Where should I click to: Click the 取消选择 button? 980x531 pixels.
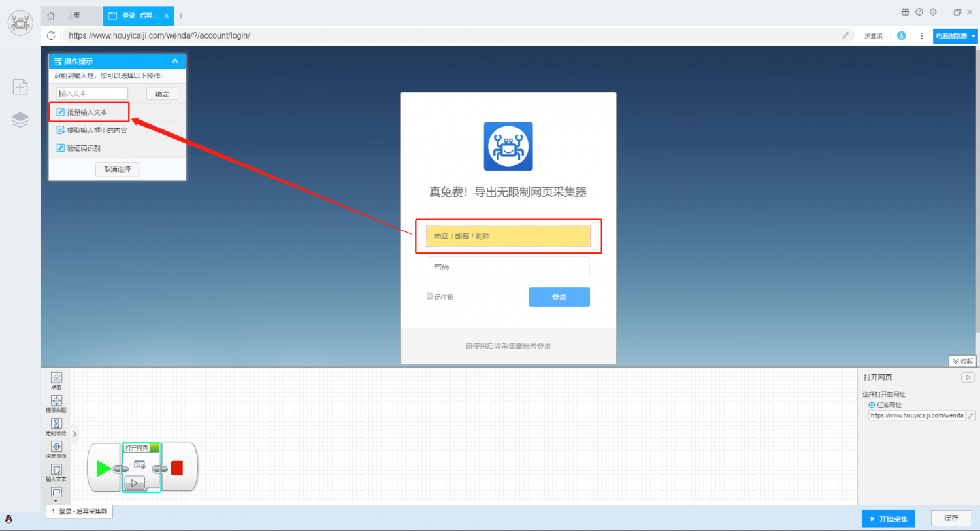tap(118, 169)
